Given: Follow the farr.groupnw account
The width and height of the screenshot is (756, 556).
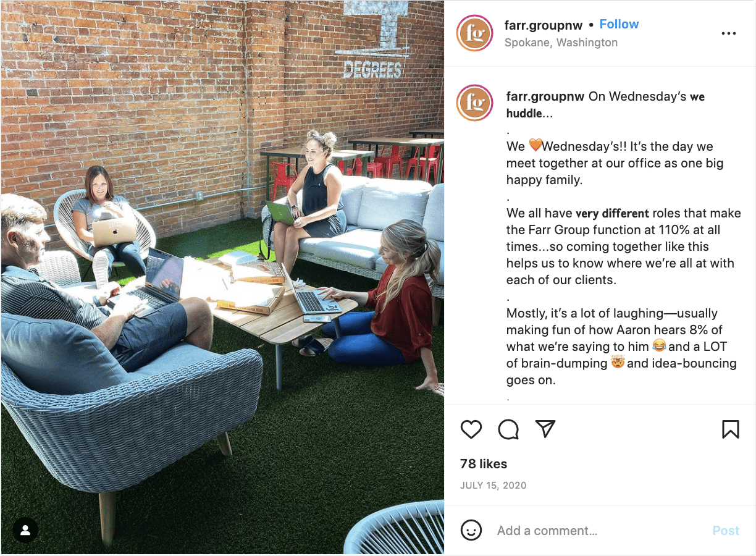Looking at the screenshot, I should click(x=619, y=24).
